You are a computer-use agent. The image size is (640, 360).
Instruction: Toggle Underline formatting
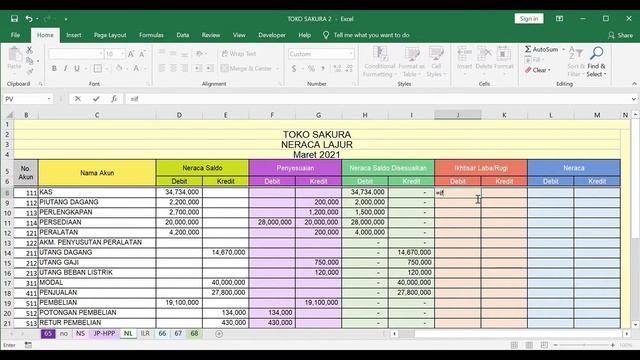tap(77, 69)
